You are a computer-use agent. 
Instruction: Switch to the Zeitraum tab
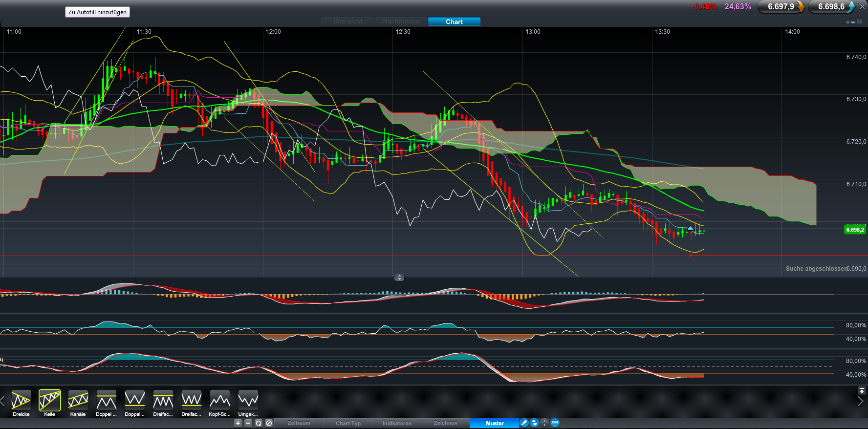pyautogui.click(x=299, y=423)
